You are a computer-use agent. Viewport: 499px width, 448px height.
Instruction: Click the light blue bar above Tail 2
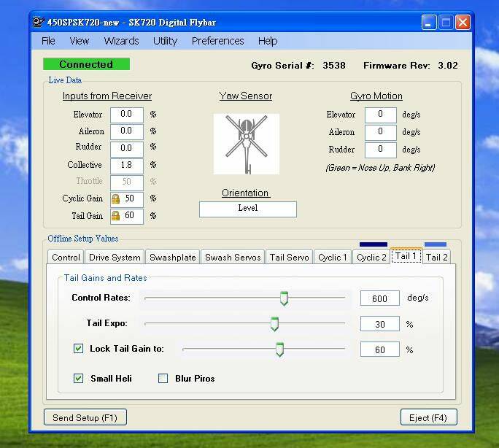[x=436, y=244]
